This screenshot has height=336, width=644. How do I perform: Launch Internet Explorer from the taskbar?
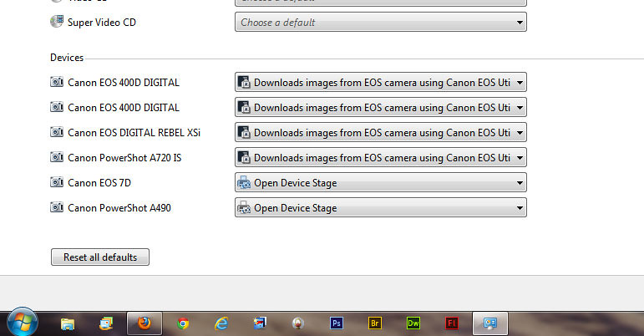click(x=221, y=323)
